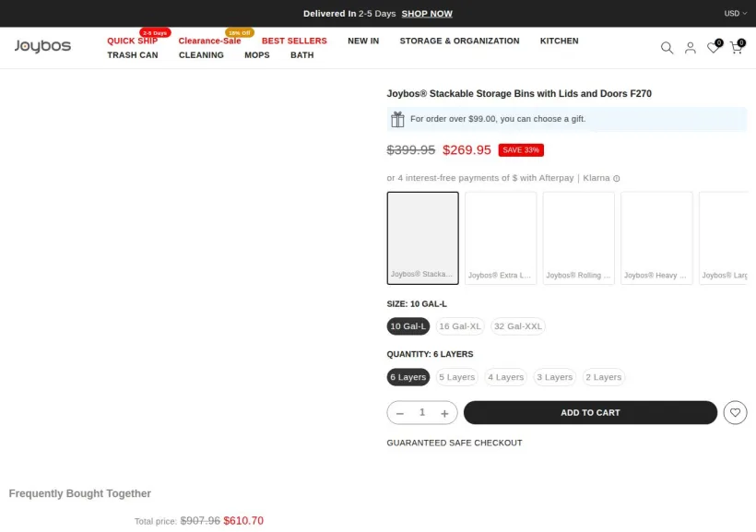756x532 pixels.
Task: Select the 32 Gal-XXL size option
Action: [x=518, y=326]
